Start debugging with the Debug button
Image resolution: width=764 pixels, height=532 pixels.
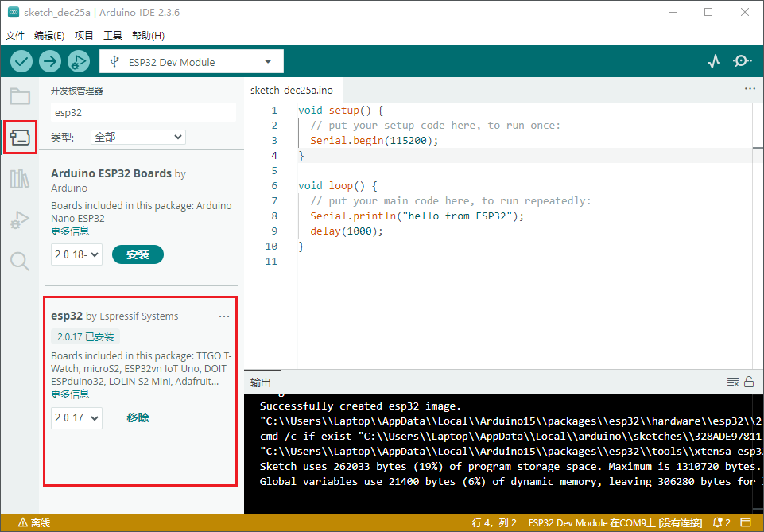(79, 61)
